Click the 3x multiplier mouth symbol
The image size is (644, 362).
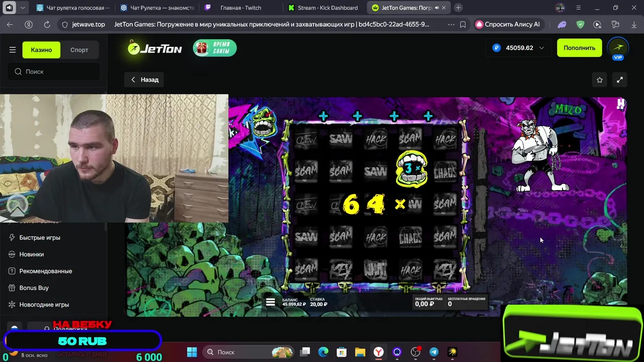coord(411,169)
